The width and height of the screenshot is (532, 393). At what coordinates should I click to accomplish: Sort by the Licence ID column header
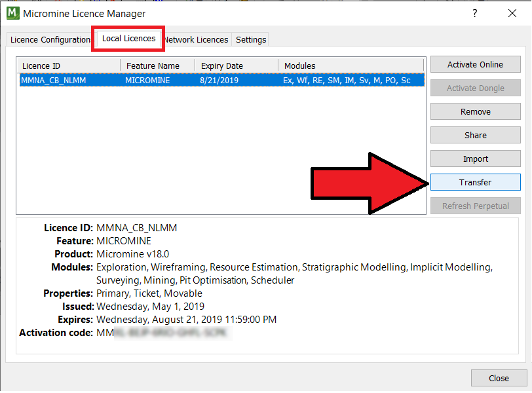pyautogui.click(x=69, y=65)
